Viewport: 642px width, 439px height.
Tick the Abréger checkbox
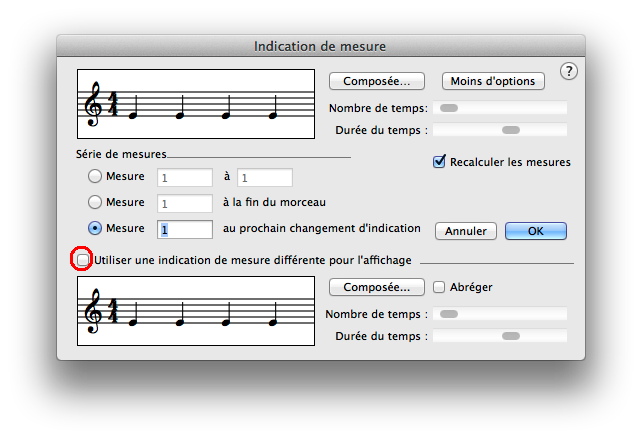click(x=439, y=287)
